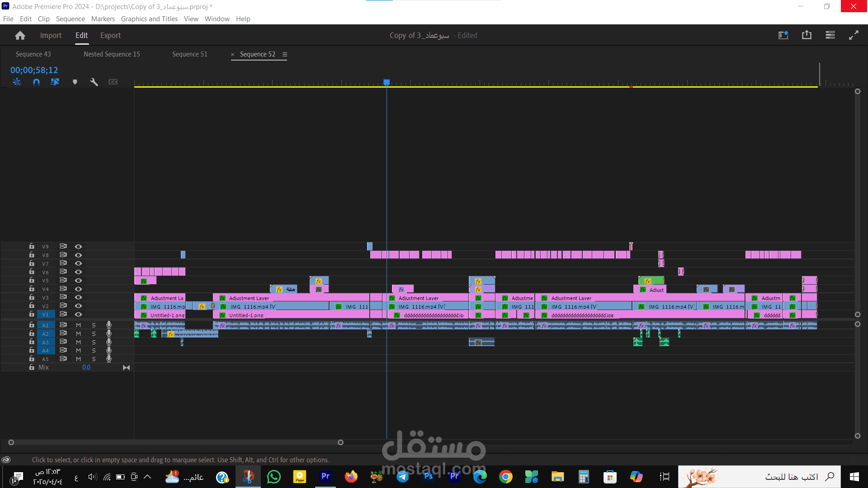Switch to Nested Sequence 15 tab
The image size is (868, 488).
click(112, 54)
